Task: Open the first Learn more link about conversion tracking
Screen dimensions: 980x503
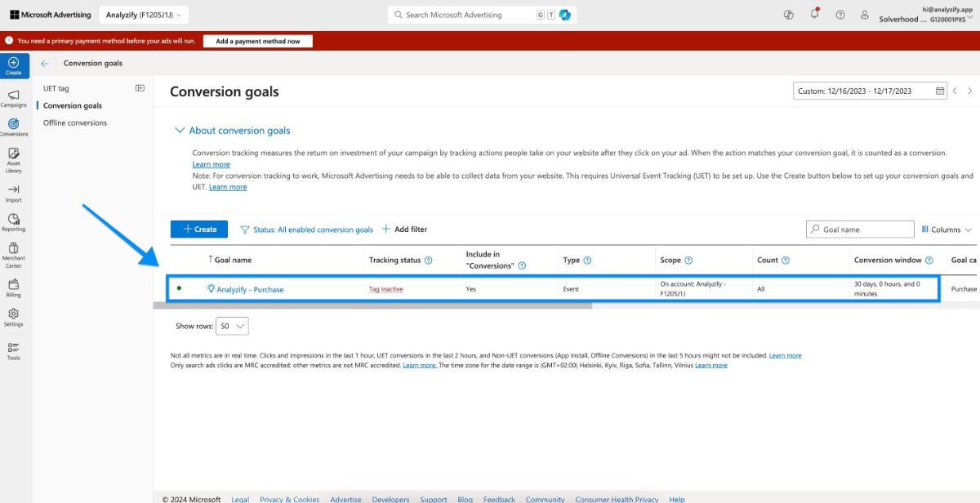Action: point(212,164)
